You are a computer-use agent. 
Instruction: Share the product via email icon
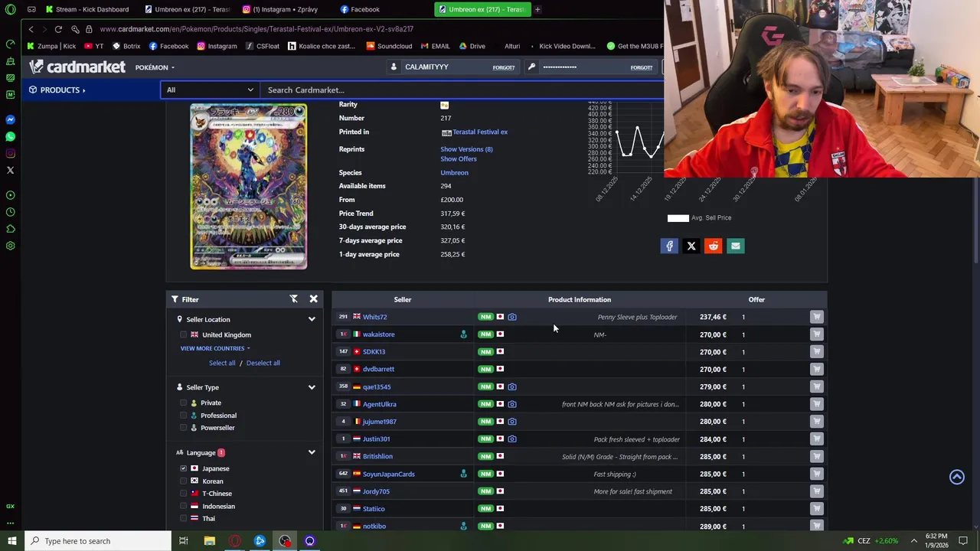(x=736, y=246)
